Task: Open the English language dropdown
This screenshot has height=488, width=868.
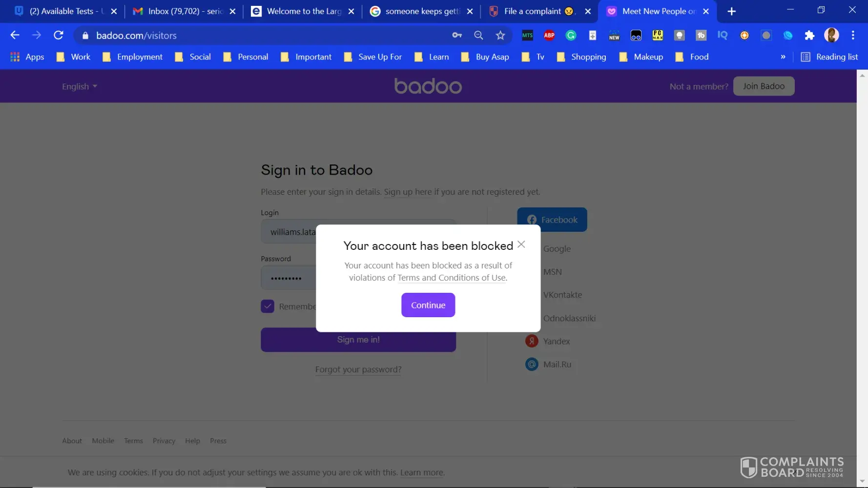Action: coord(80,86)
